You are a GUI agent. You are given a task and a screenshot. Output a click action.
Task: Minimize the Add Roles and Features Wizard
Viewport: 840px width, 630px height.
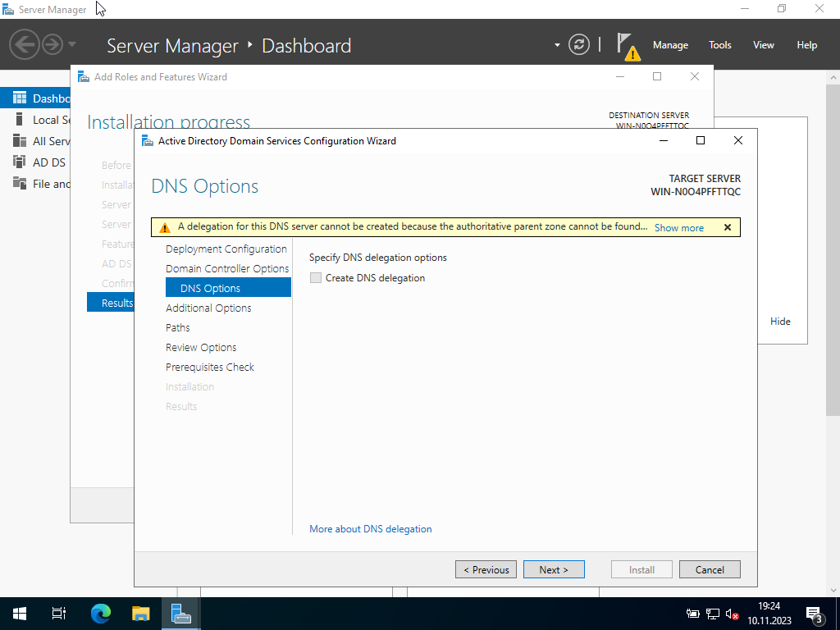[620, 76]
